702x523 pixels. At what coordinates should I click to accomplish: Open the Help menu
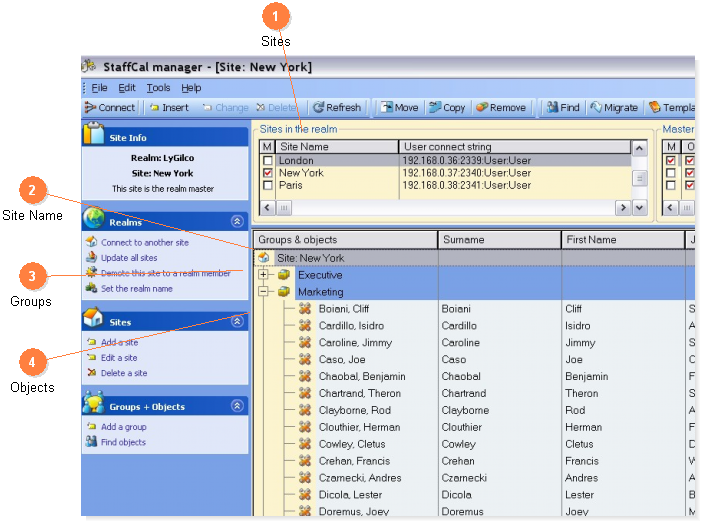pos(191,88)
